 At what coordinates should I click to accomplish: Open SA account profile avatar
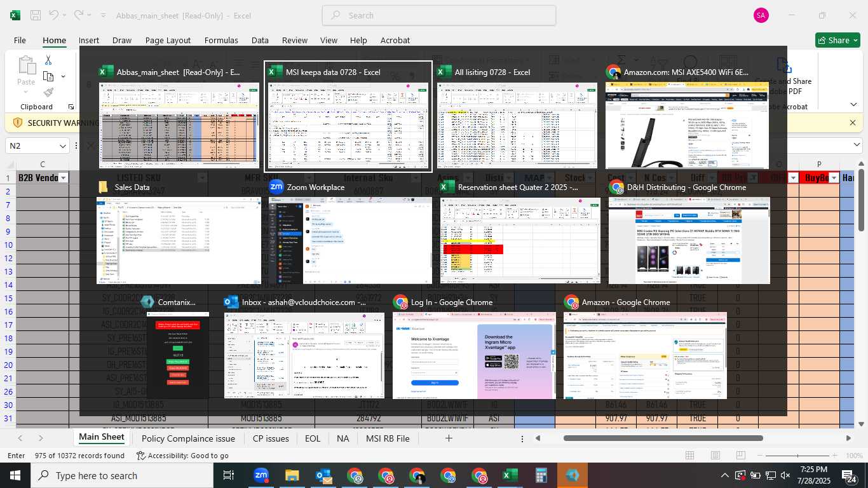761,15
